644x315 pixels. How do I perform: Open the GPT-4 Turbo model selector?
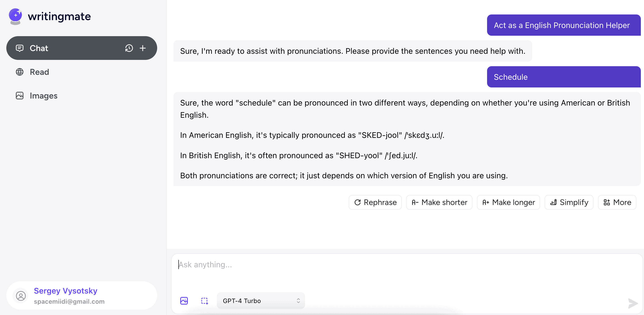[x=261, y=301]
